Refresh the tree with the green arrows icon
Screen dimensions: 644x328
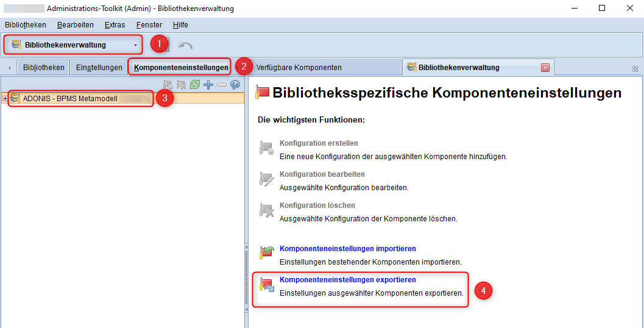[x=195, y=85]
